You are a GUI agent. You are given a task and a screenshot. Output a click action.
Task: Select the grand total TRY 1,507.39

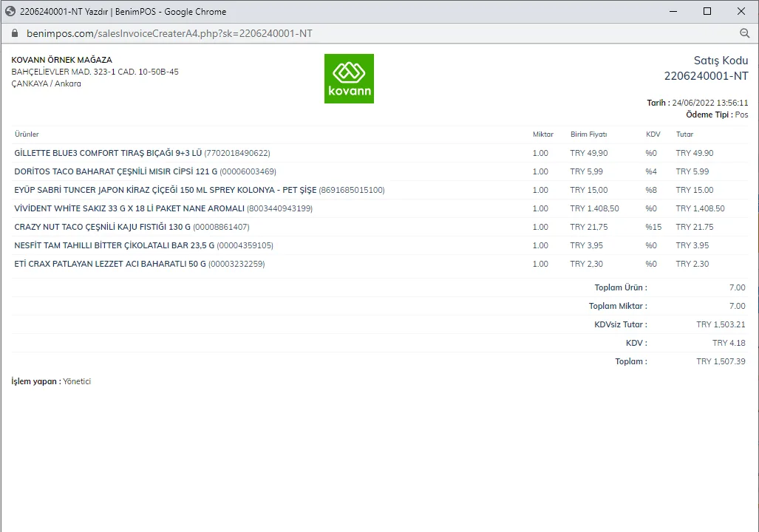721,361
